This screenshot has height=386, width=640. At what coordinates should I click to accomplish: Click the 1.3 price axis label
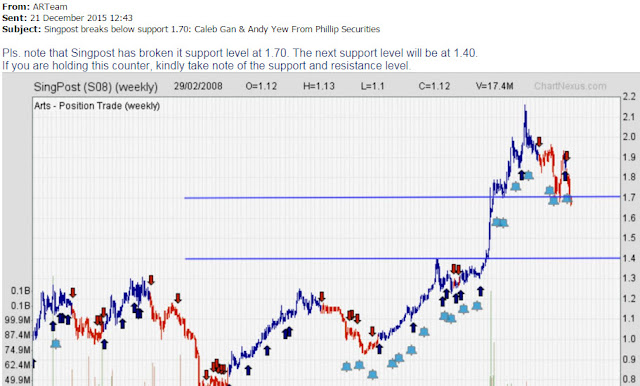coord(629,278)
